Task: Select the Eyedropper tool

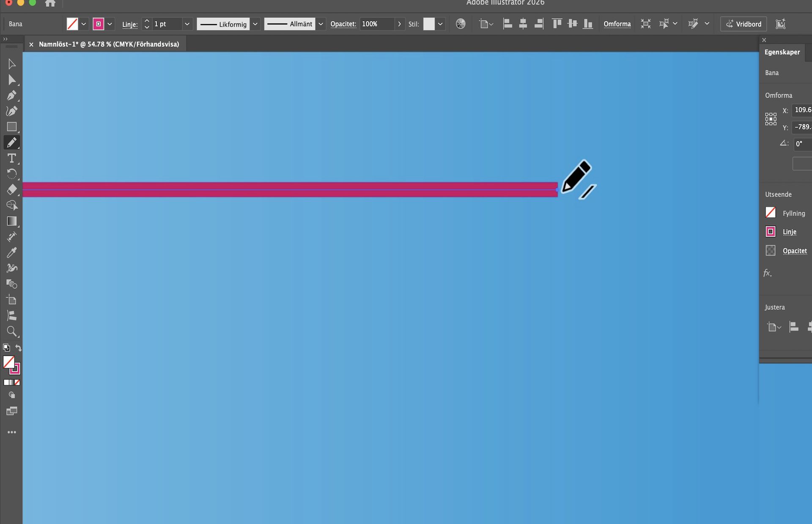Action: click(x=11, y=252)
